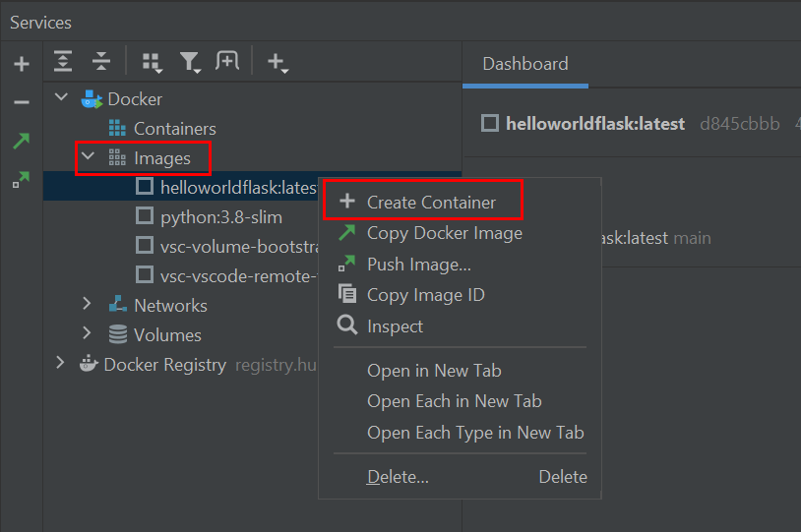801x532 pixels.
Task: Select the Containers tree item
Action: 174,128
